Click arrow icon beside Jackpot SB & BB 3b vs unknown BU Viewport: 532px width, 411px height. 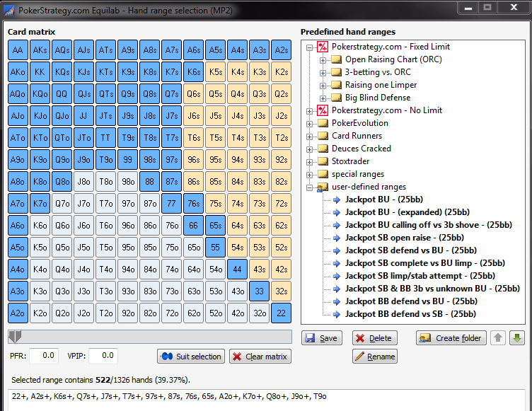point(337,289)
